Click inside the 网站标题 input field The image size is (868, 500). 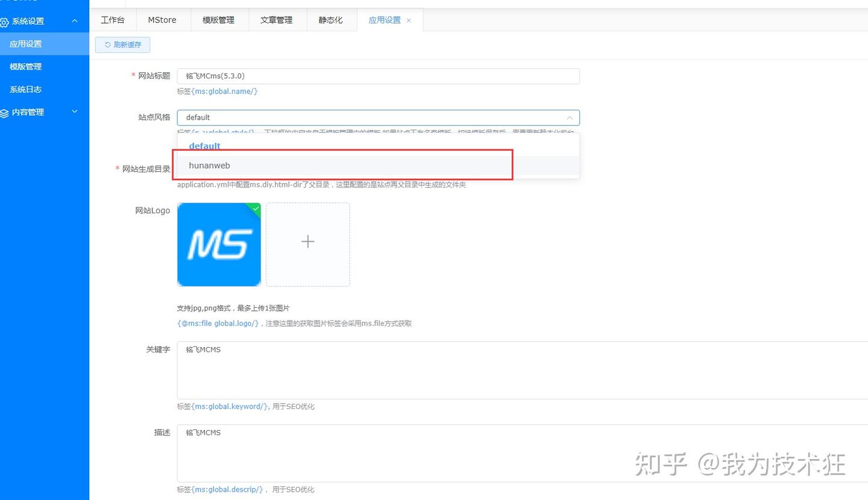click(378, 75)
